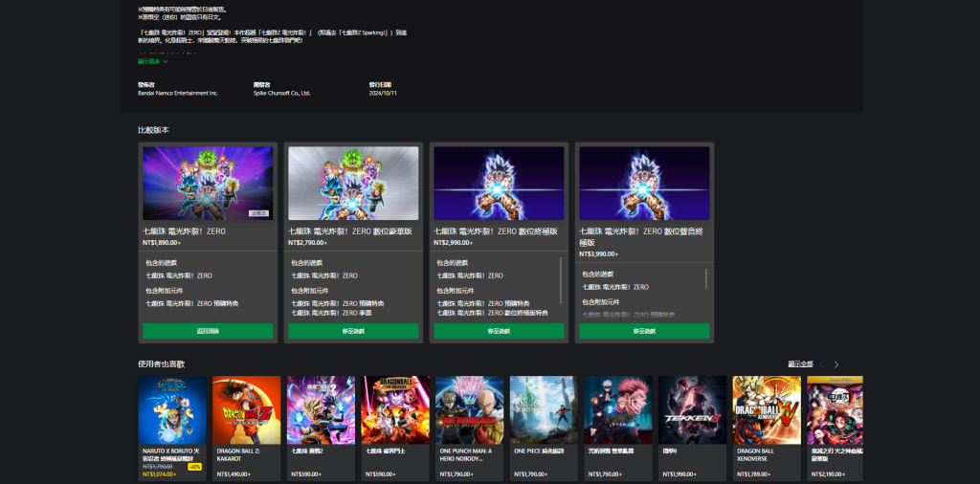Click the yellow -40% discount badge
Screen dimensions: 980x484
click(194, 467)
